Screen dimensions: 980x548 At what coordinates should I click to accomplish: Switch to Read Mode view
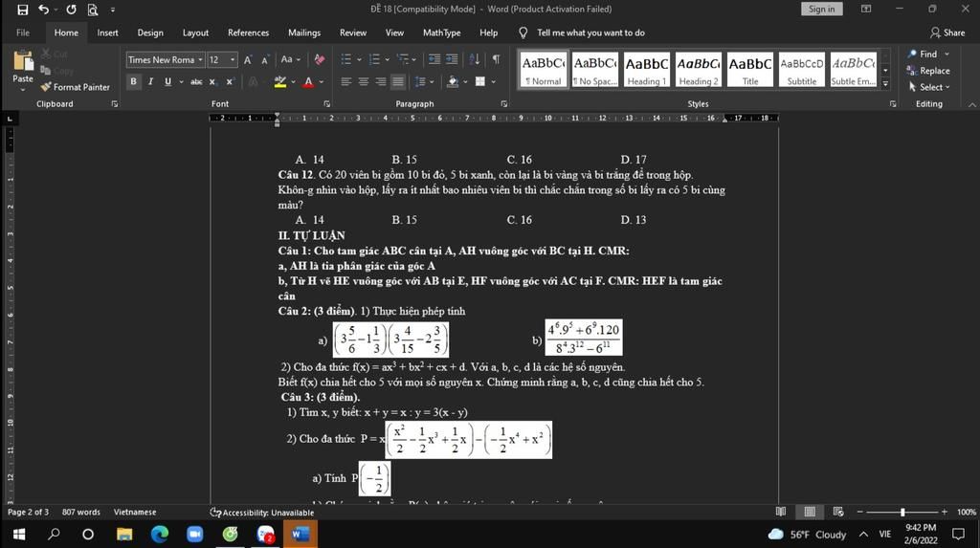click(x=781, y=512)
